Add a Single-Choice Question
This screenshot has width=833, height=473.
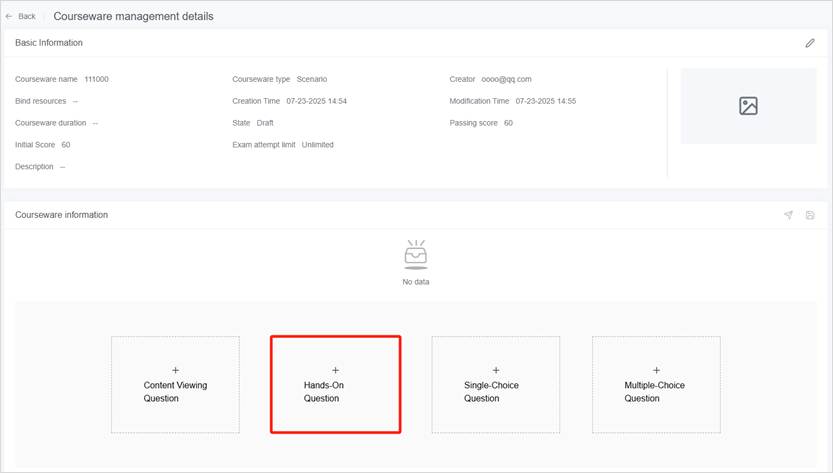pos(495,384)
